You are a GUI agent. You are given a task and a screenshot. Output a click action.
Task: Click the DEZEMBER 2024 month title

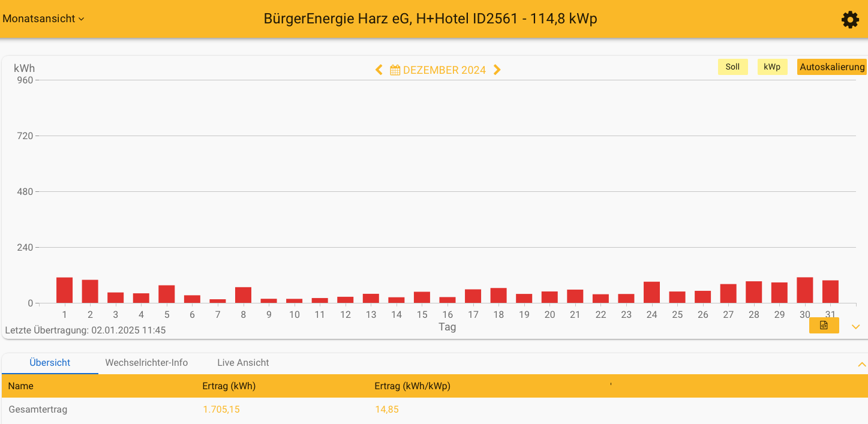coord(445,70)
